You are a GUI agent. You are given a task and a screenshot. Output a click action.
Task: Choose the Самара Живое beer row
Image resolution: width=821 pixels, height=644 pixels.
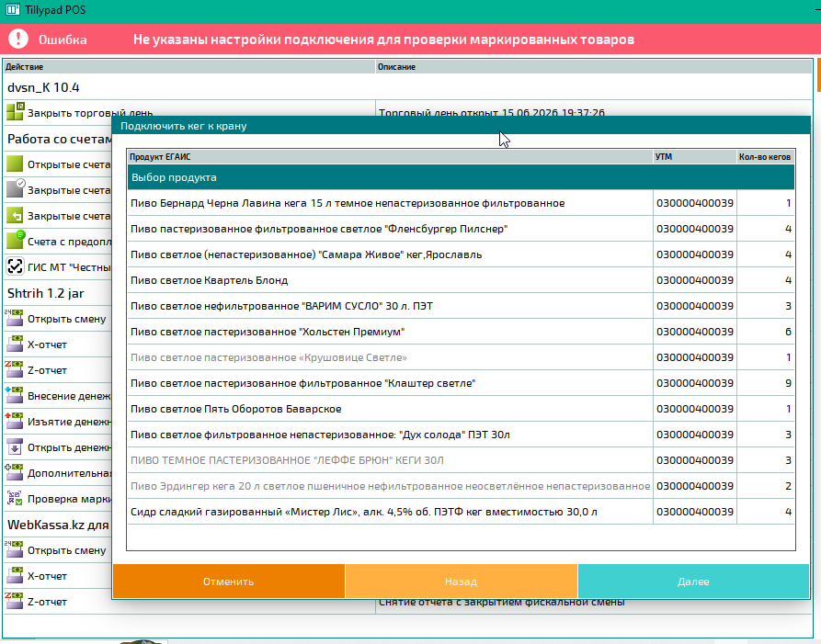tap(461, 254)
